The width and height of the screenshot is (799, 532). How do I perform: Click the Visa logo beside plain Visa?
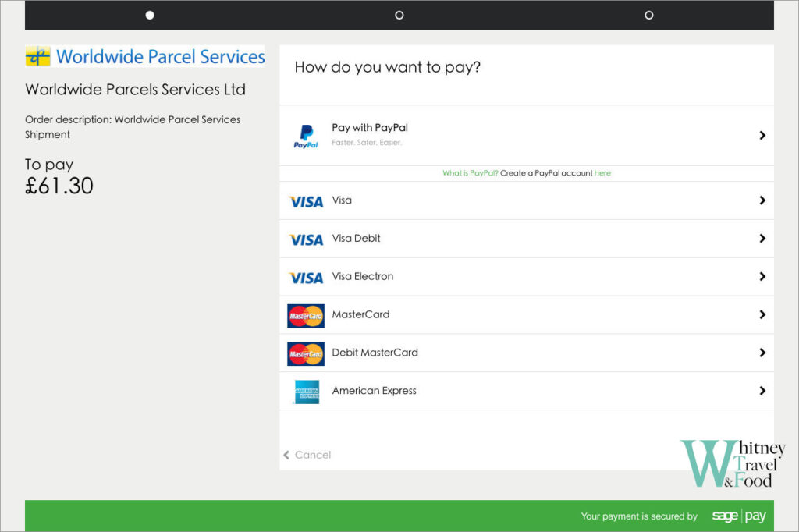coord(306,202)
